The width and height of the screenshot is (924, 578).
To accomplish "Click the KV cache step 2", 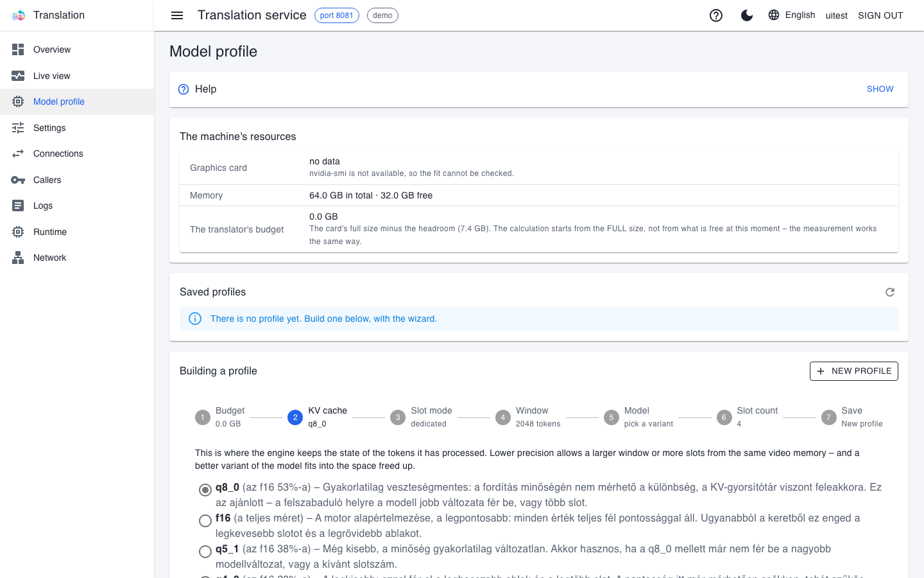I will [x=318, y=417].
